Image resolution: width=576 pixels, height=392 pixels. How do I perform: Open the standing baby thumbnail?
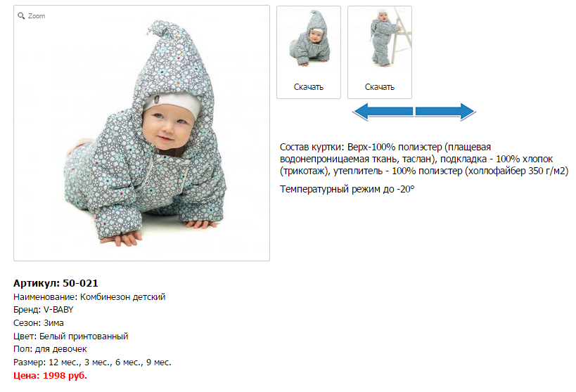(380, 39)
